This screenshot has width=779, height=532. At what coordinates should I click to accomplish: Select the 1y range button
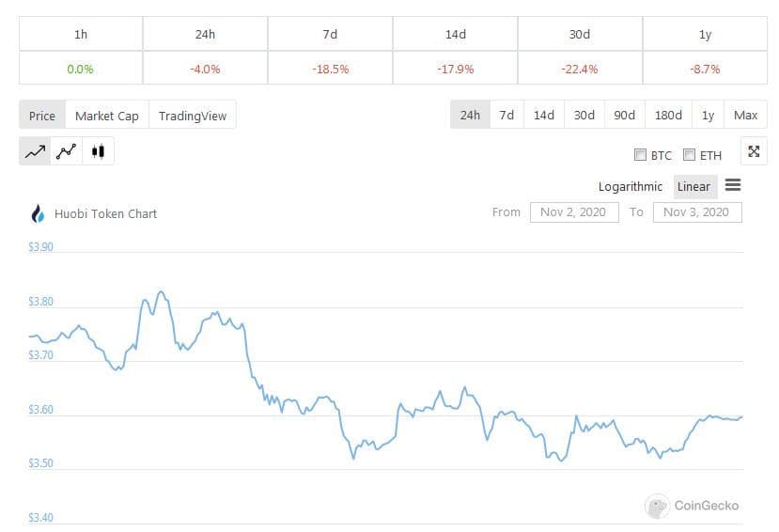click(708, 115)
